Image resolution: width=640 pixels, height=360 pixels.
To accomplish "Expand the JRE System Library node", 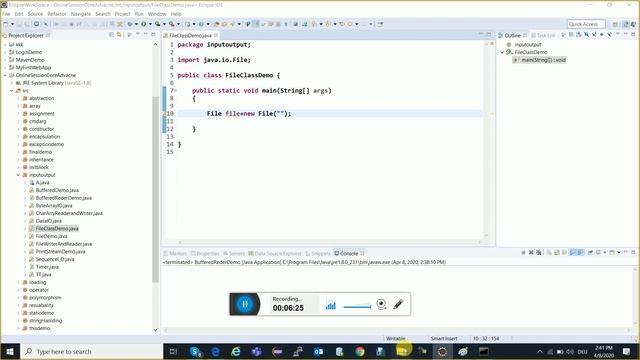I will (x=12, y=83).
